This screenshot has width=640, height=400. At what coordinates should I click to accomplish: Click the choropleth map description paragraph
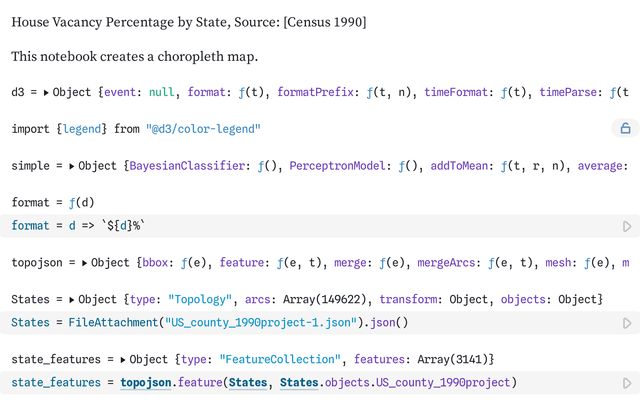[x=134, y=56]
